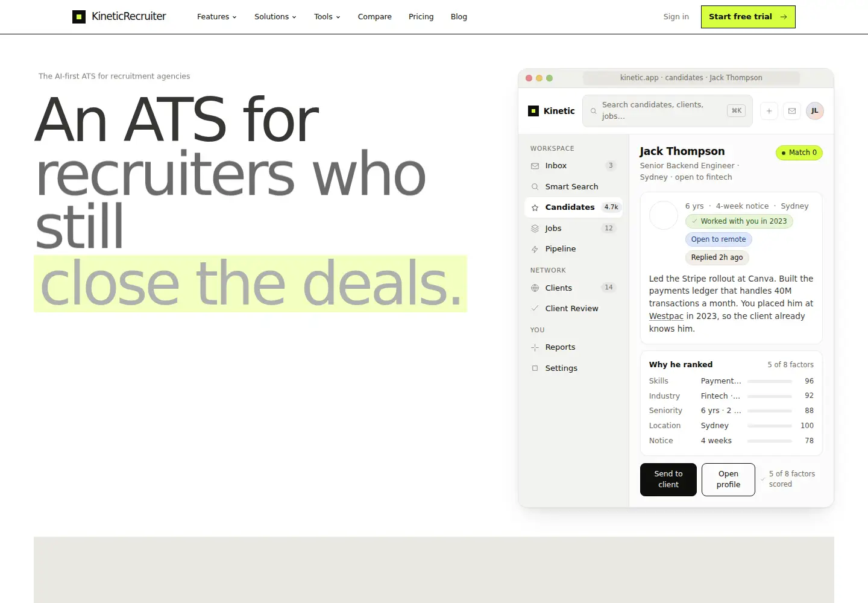Click the Seniority score bar
The height and width of the screenshot is (603, 868).
coord(770,411)
